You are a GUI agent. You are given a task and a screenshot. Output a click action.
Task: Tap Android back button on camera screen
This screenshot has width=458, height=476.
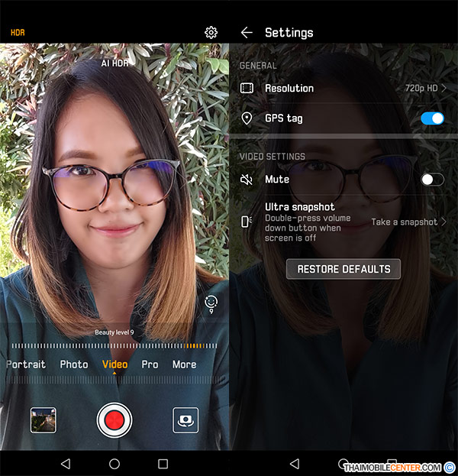[x=66, y=464]
